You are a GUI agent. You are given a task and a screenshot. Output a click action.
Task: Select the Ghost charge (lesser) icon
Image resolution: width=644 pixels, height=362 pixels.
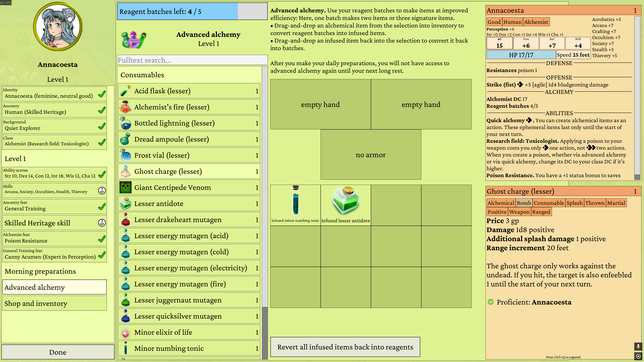[125, 171]
